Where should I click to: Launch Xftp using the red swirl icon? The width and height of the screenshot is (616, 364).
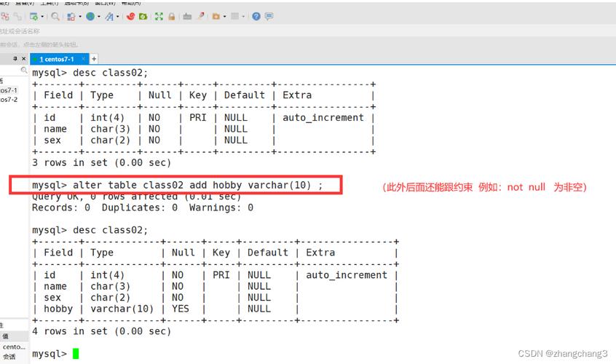[x=131, y=17]
